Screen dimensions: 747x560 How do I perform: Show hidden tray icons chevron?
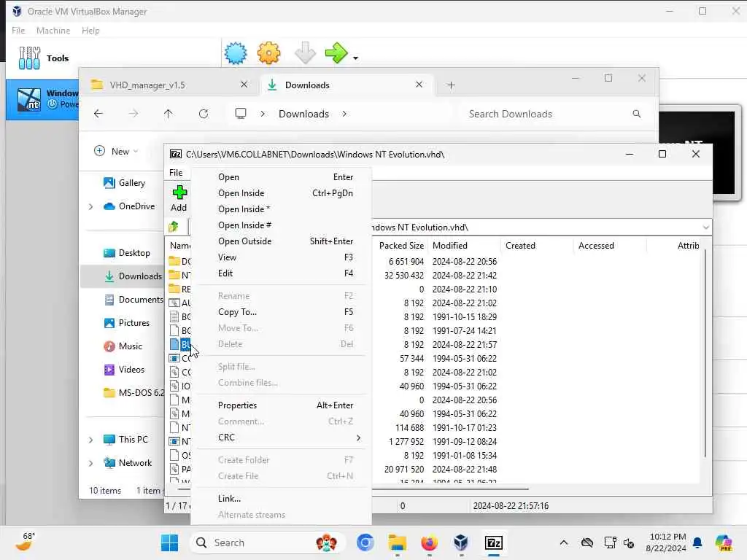[564, 542]
